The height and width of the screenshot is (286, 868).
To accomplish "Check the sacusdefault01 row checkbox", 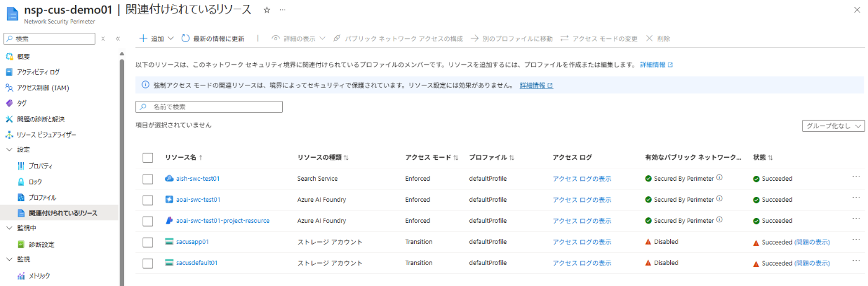I will 148,263.
